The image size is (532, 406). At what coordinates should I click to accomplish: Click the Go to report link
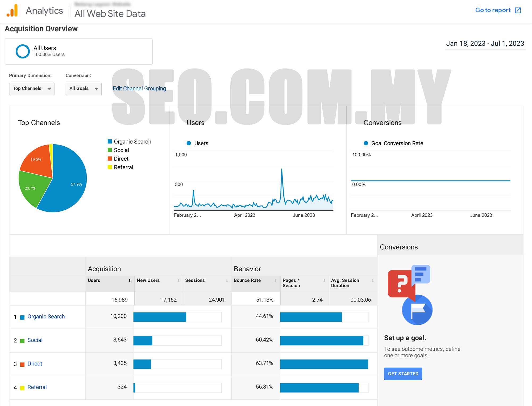tap(493, 10)
